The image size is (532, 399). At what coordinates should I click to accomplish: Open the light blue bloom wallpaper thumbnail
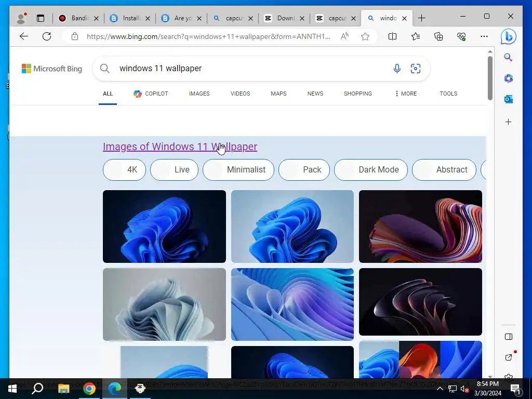pos(292,227)
